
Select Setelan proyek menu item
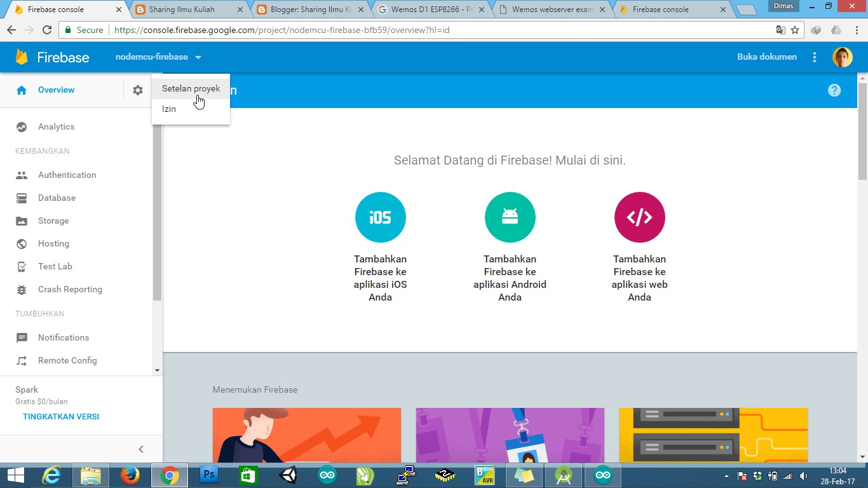191,89
